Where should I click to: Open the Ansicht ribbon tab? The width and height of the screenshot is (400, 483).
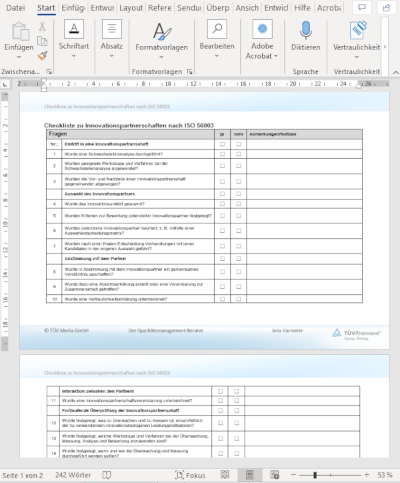(247, 8)
